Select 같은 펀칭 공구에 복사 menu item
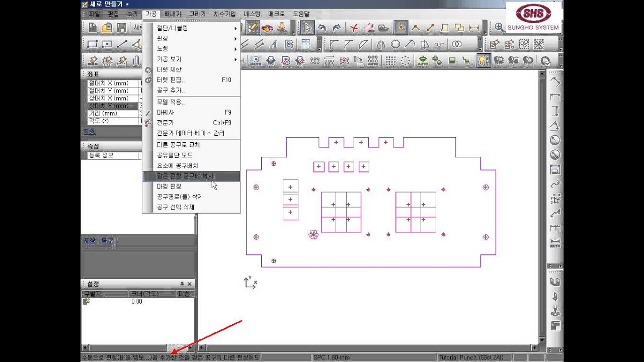 [191, 176]
